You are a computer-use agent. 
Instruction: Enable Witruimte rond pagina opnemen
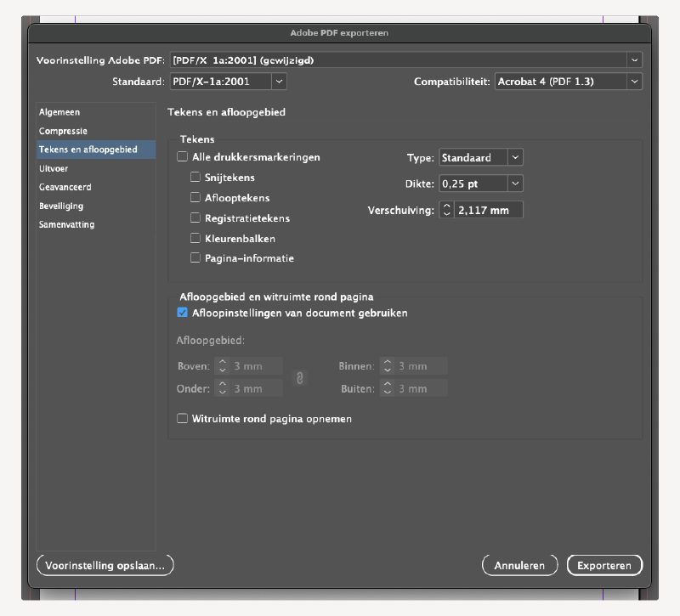coord(183,418)
